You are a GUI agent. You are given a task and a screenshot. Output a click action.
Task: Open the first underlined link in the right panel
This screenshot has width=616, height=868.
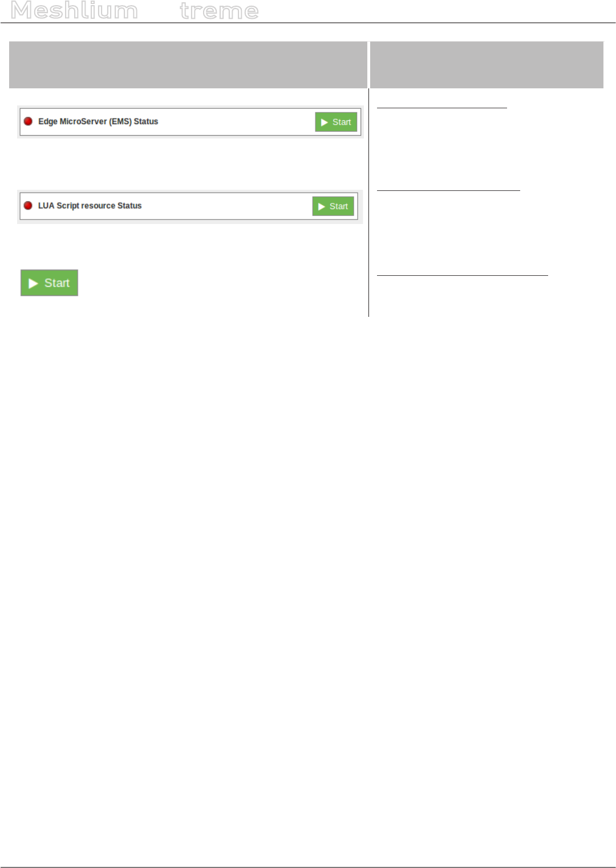[441, 107]
